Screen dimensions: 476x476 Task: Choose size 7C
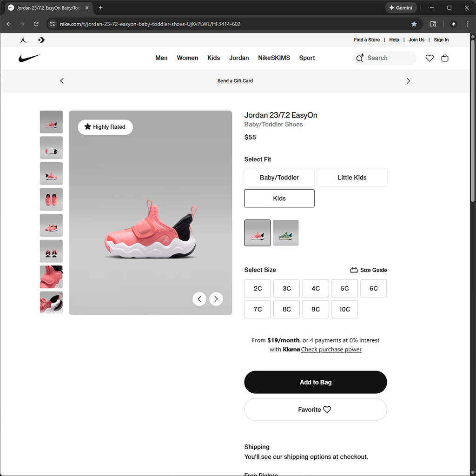[x=258, y=309]
